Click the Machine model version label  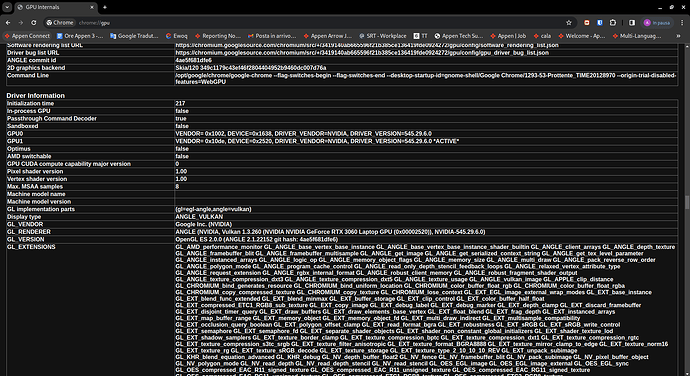pyautogui.click(x=39, y=202)
